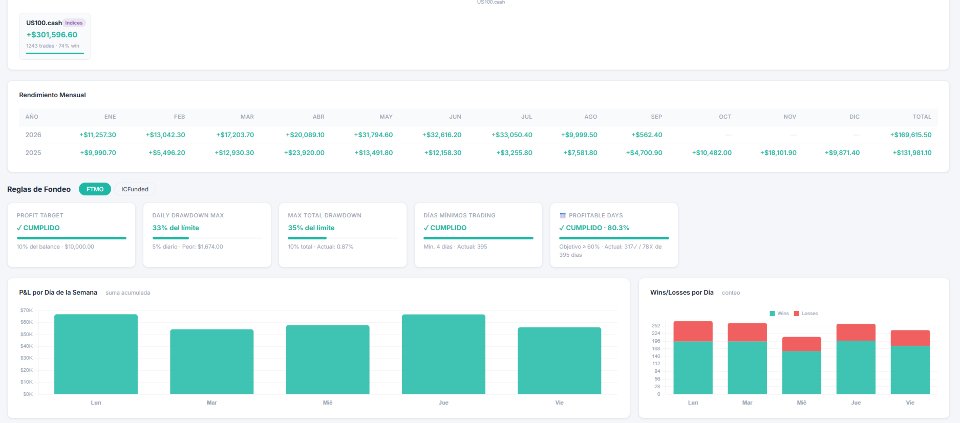The width and height of the screenshot is (960, 423).
Task: Click the DIC column header
Action: [x=855, y=116]
